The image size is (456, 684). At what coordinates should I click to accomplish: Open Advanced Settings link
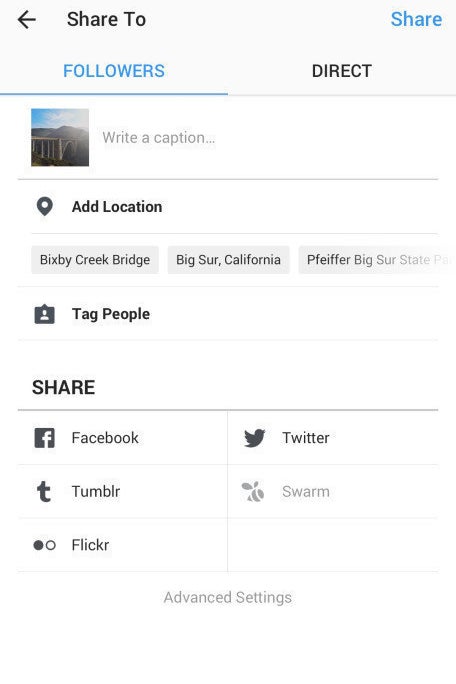tap(228, 597)
